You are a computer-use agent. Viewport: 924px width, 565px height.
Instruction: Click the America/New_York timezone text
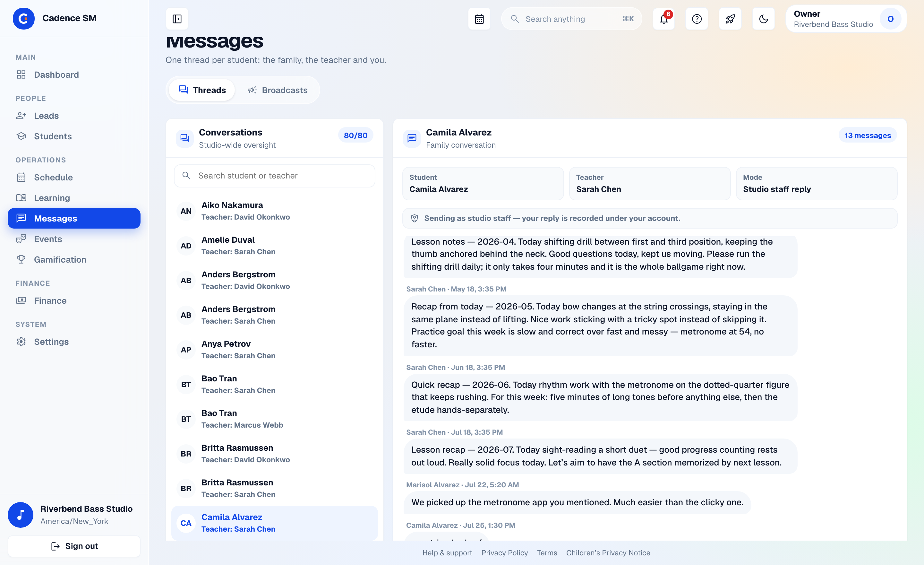pos(74,521)
